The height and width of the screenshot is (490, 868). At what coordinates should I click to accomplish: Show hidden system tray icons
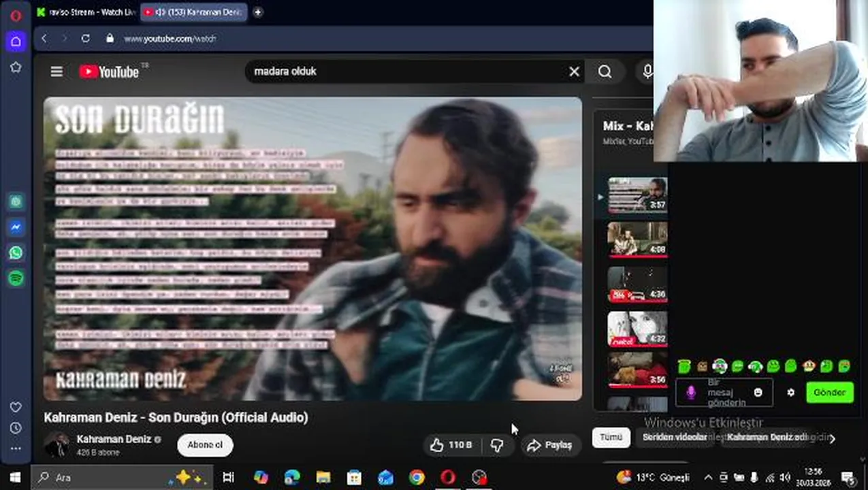[707, 477]
